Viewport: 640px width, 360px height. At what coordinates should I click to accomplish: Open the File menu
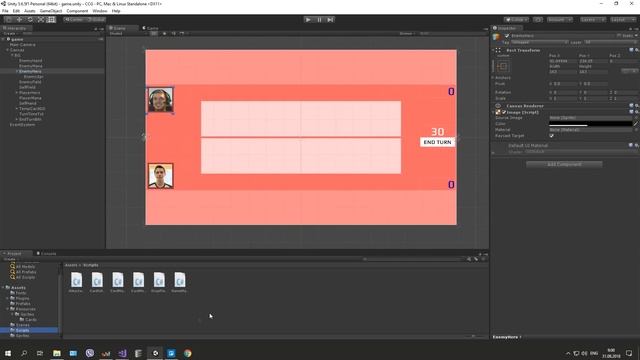click(5, 11)
